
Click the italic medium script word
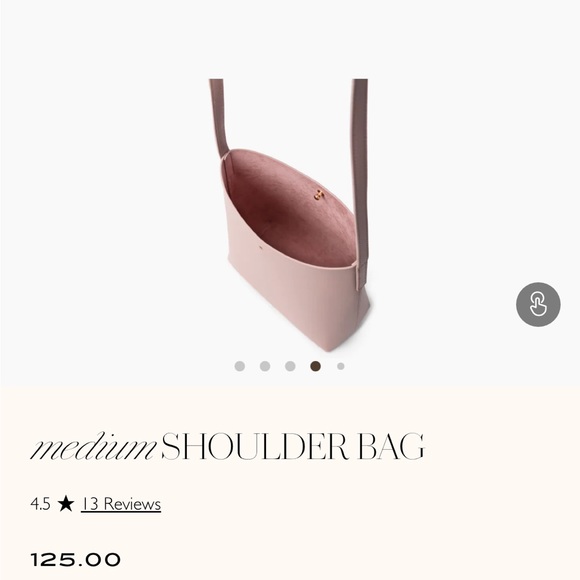(94, 446)
